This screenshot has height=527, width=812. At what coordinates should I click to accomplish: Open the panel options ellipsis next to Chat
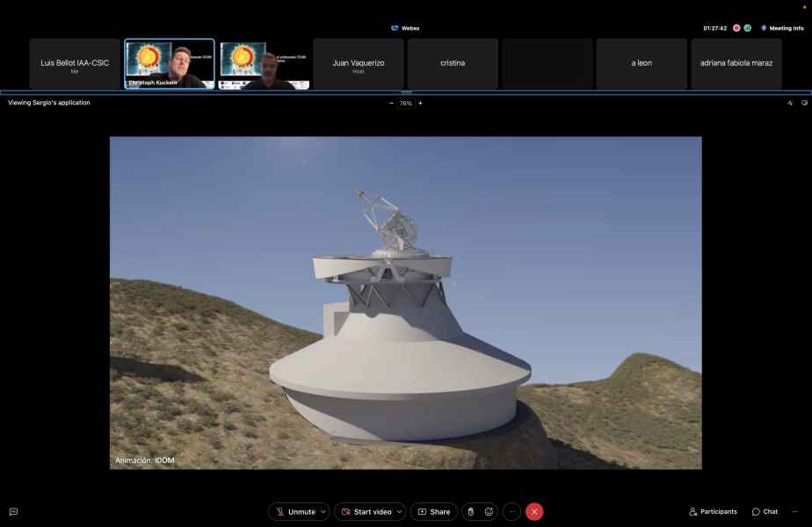(x=795, y=511)
